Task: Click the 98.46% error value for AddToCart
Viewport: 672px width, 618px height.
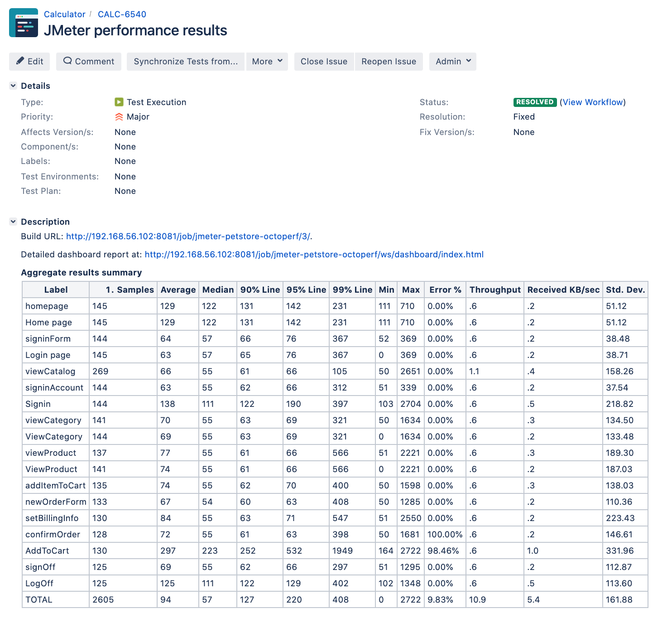Action: (445, 551)
